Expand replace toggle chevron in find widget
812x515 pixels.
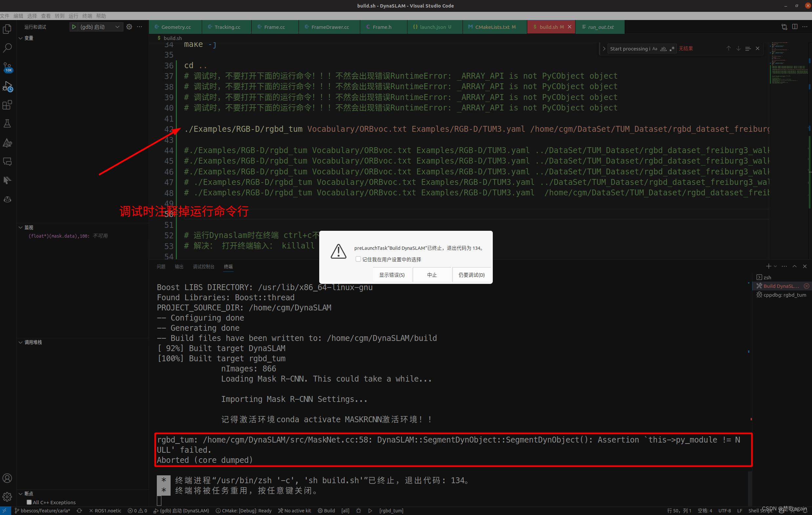click(604, 49)
